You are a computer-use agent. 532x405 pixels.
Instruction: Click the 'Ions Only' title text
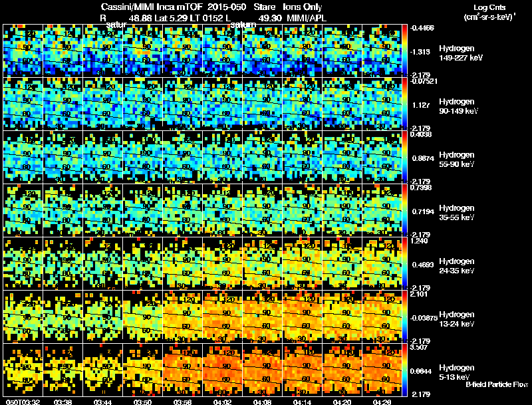tap(303, 7)
